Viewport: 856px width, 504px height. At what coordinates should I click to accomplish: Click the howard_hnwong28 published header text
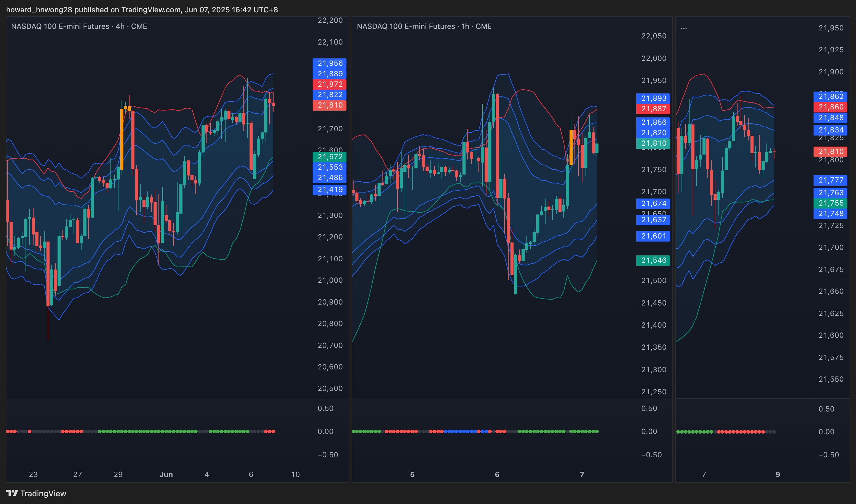tap(142, 10)
